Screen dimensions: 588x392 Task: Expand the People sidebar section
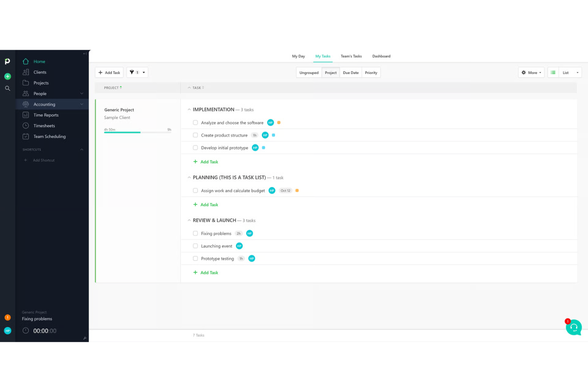tap(82, 93)
